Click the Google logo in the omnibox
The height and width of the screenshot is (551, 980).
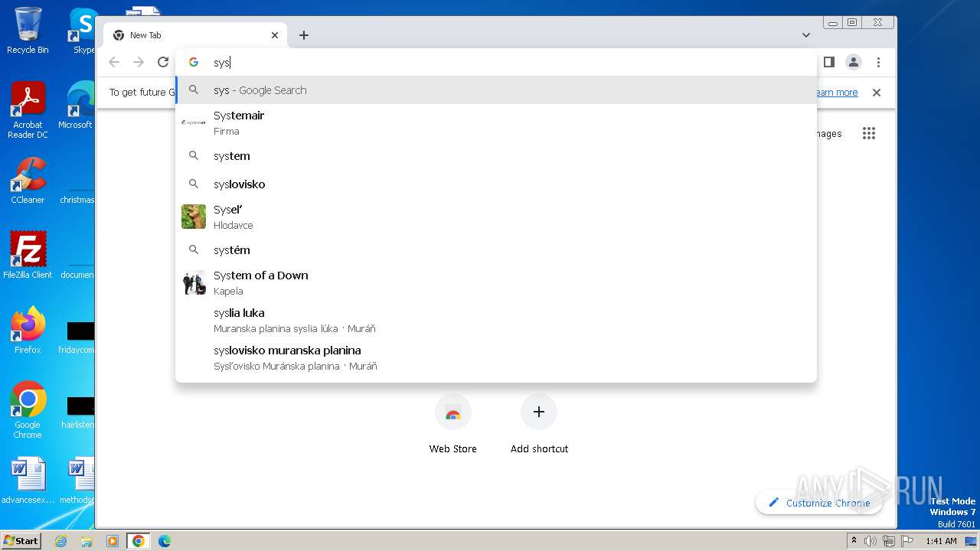(x=194, y=63)
